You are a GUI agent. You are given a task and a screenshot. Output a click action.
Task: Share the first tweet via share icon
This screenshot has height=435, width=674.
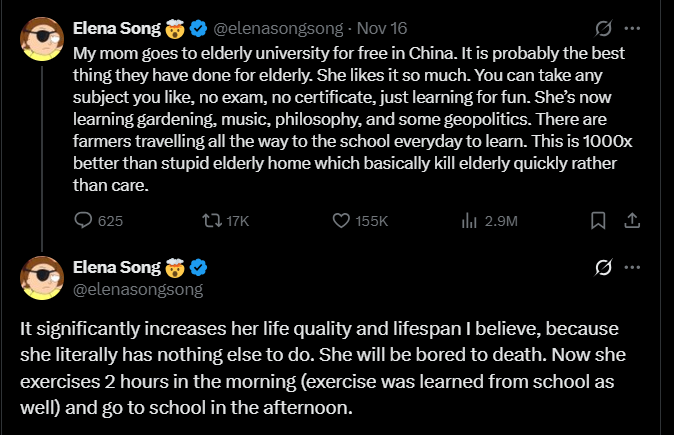tap(632, 221)
